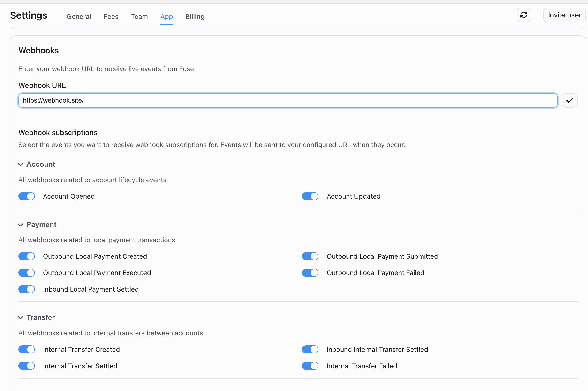Switch to the Billing tab
The width and height of the screenshot is (588, 391).
(x=195, y=17)
